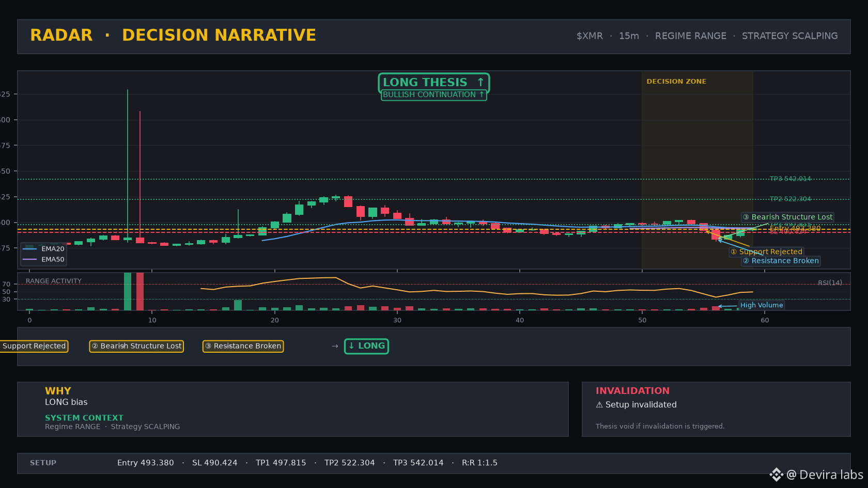The width and height of the screenshot is (868, 488).
Task: Click the RSI(14) indicator label
Action: 830,282
